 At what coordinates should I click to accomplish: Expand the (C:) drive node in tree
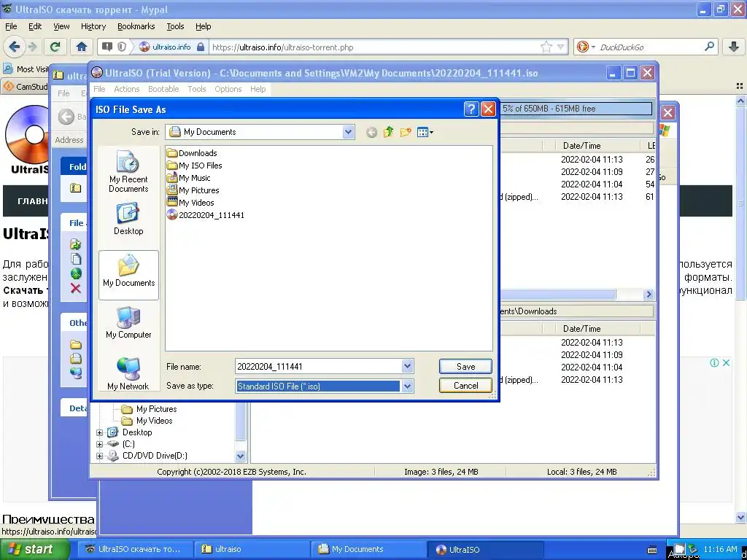click(x=99, y=444)
